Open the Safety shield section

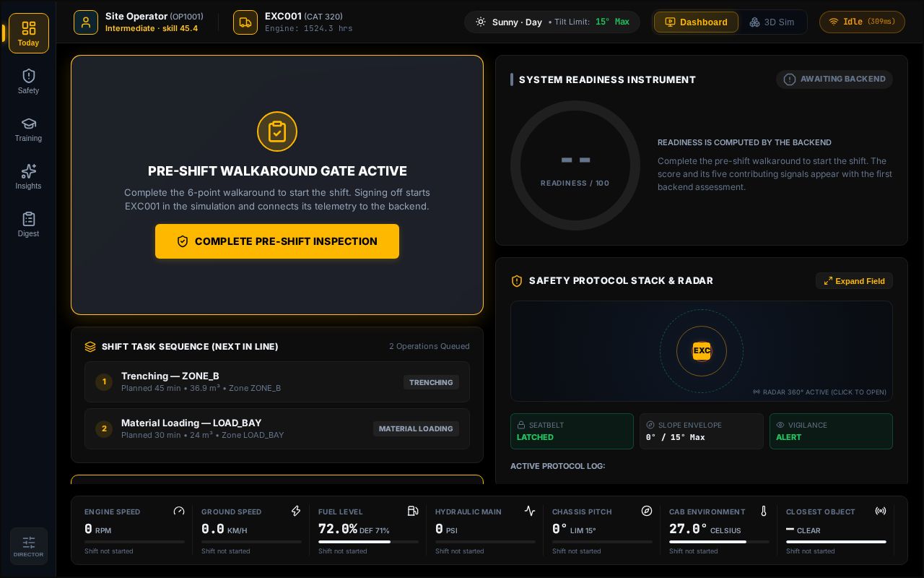pyautogui.click(x=29, y=81)
